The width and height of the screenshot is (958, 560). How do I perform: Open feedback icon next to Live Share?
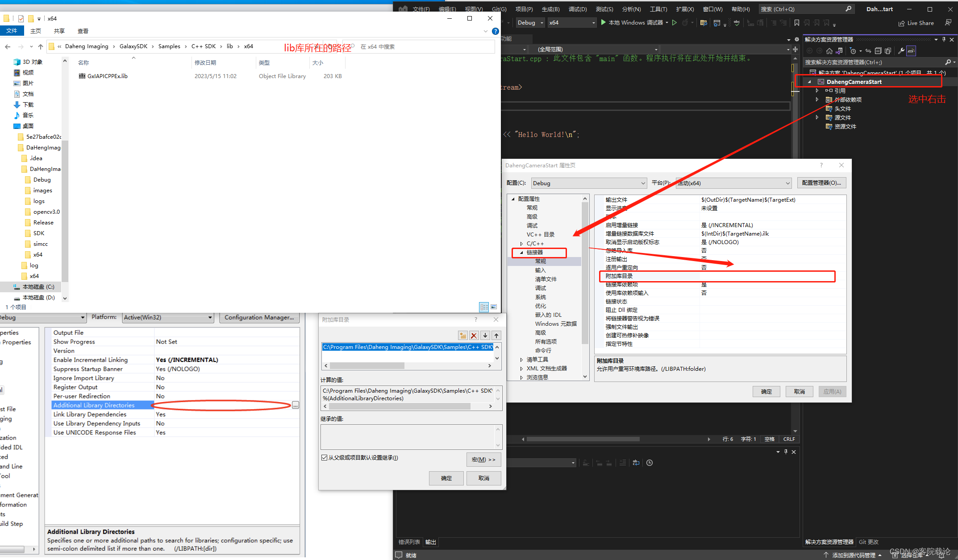(948, 23)
